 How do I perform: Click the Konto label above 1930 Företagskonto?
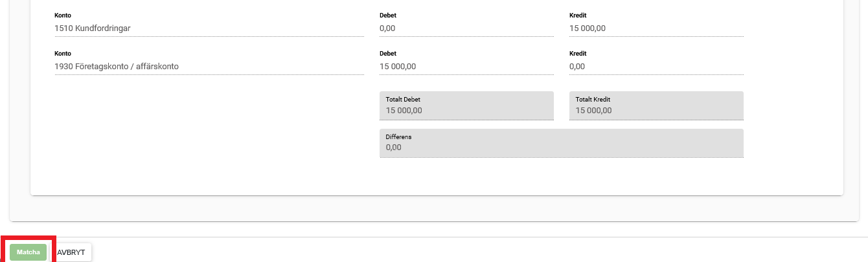click(x=63, y=54)
